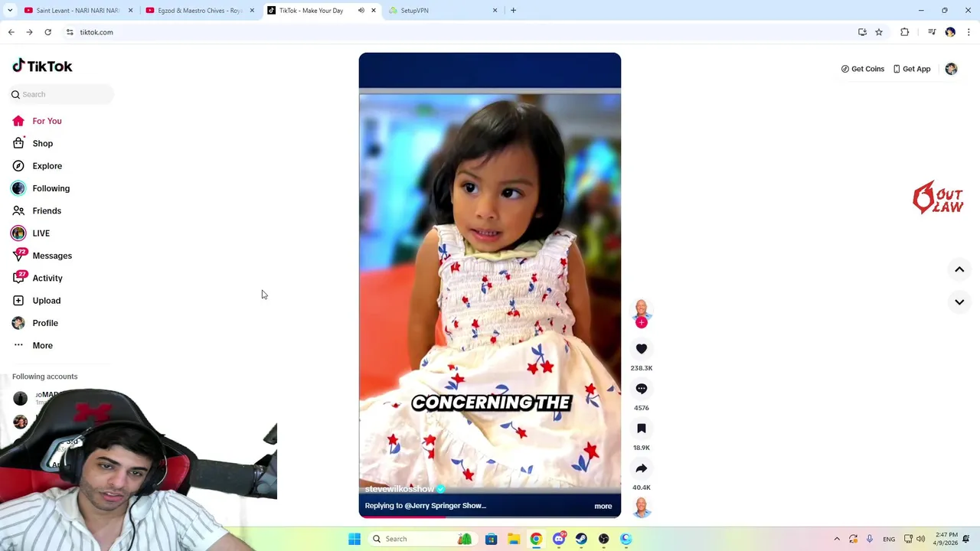
Task: Focus the TikTok search field
Action: click(61, 94)
